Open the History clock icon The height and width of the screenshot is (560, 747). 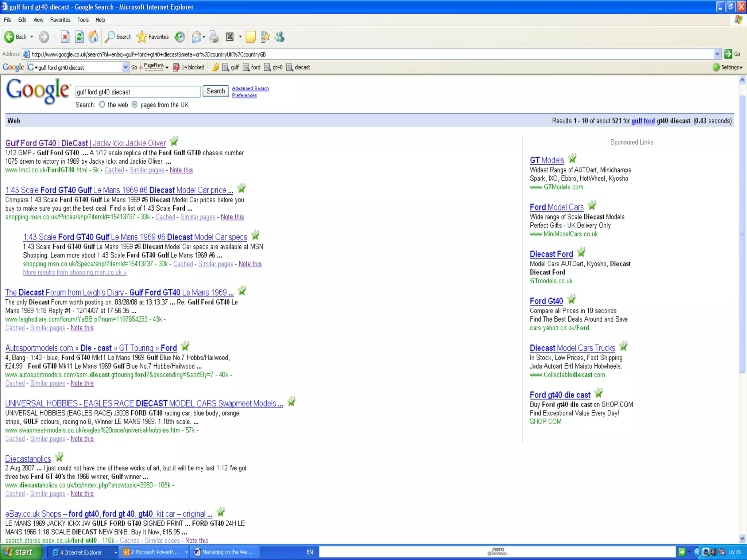[179, 37]
